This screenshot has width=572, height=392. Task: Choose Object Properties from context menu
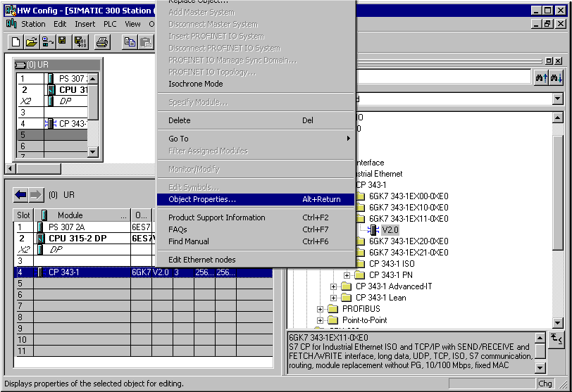click(x=202, y=199)
